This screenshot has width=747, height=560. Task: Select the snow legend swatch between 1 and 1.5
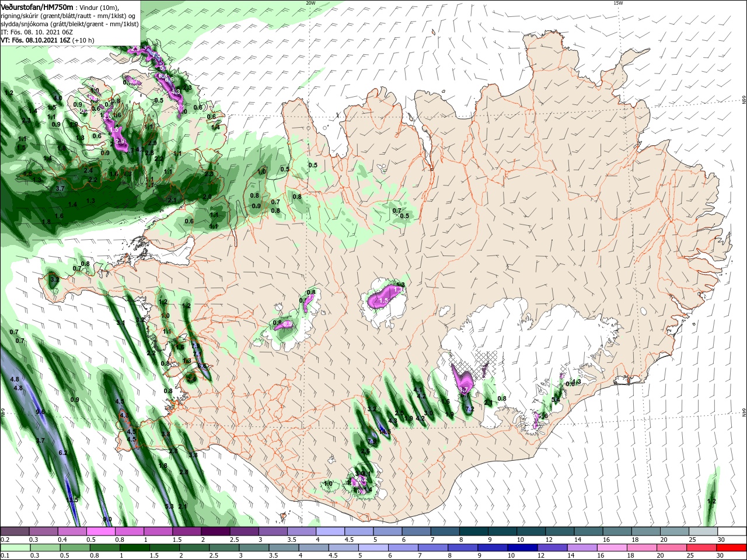click(158, 531)
